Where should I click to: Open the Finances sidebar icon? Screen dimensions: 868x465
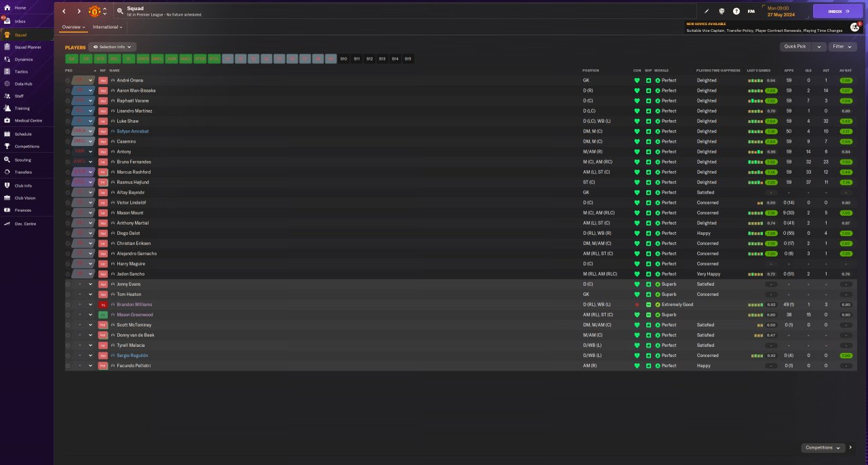click(x=7, y=210)
